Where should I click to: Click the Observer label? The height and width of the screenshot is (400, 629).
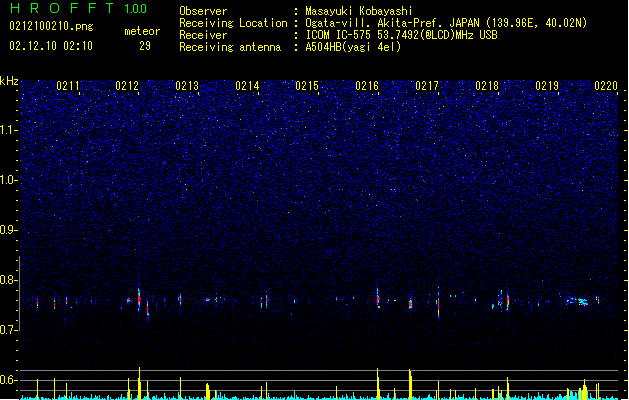pos(203,11)
